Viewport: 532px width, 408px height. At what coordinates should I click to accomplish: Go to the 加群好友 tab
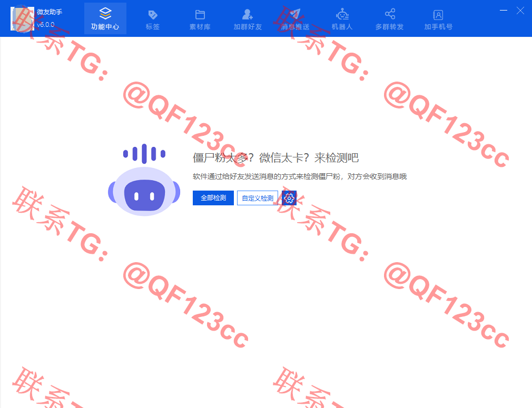click(x=248, y=18)
